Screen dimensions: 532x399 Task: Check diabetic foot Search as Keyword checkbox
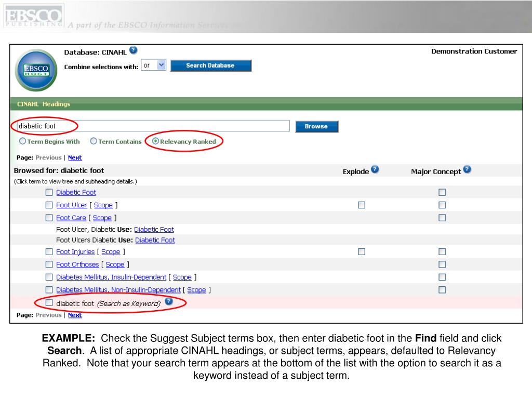coord(49,303)
